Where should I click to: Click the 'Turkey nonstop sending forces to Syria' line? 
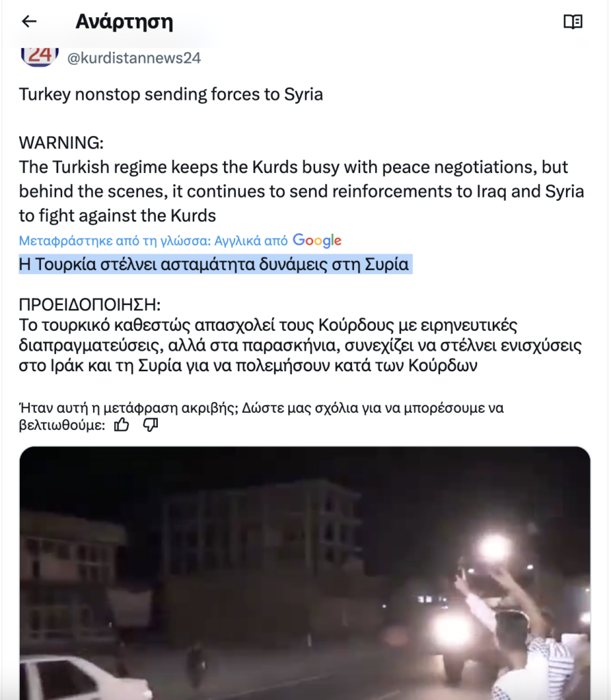pos(171,94)
